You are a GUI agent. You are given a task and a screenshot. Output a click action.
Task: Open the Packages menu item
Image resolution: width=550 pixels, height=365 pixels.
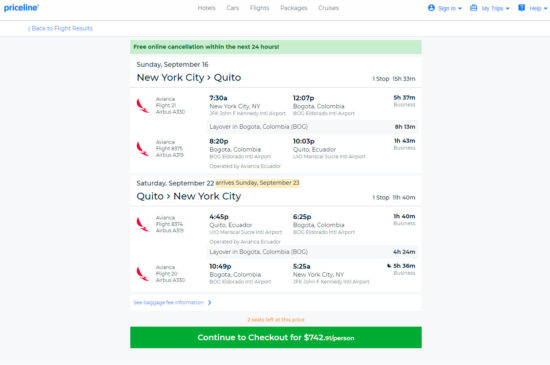[x=294, y=8]
